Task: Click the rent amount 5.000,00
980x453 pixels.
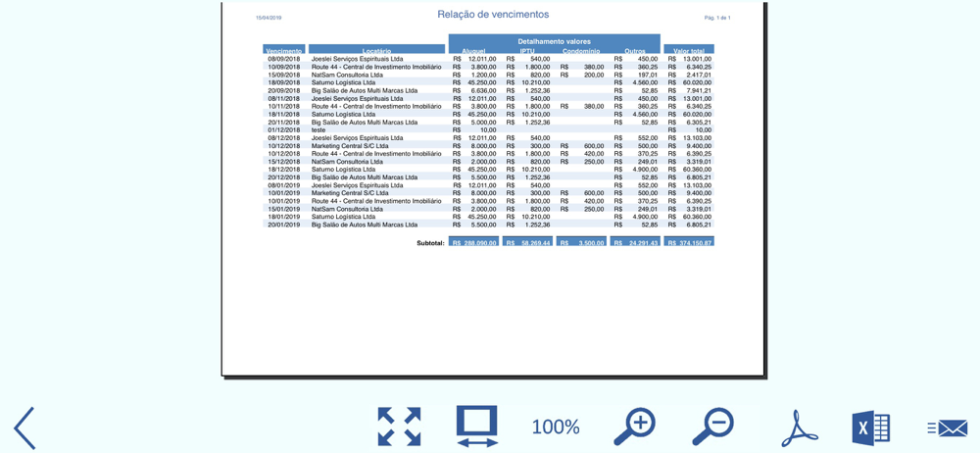Action: (483, 122)
